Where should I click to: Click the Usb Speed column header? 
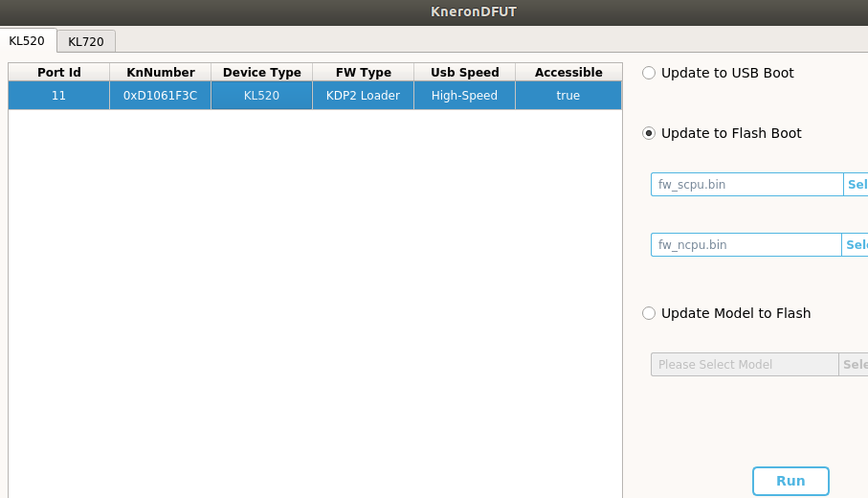(464, 72)
